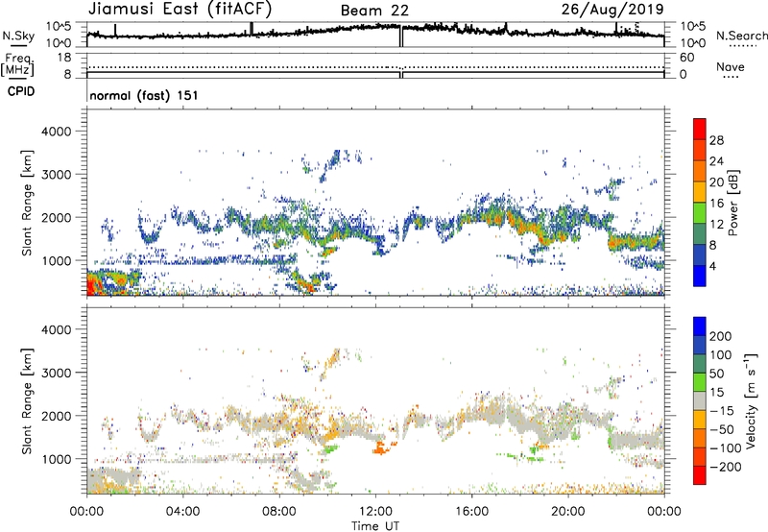This screenshot has width=768, height=532.
Task: Click the strong red echo at 00:00 in the power panel
Action: pyautogui.click(x=94, y=285)
